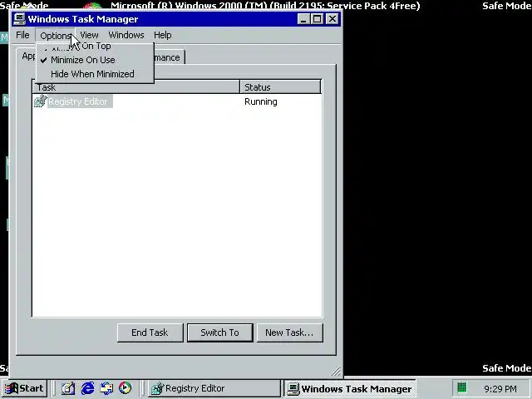Screen dimensions: 532x399
Task: Open the Start menu
Action: point(24,388)
